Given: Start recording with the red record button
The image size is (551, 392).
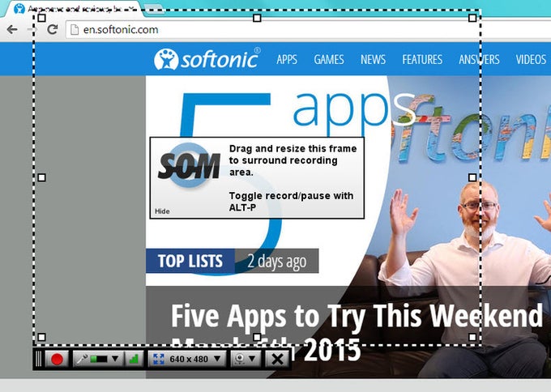Looking at the screenshot, I should coord(57,359).
